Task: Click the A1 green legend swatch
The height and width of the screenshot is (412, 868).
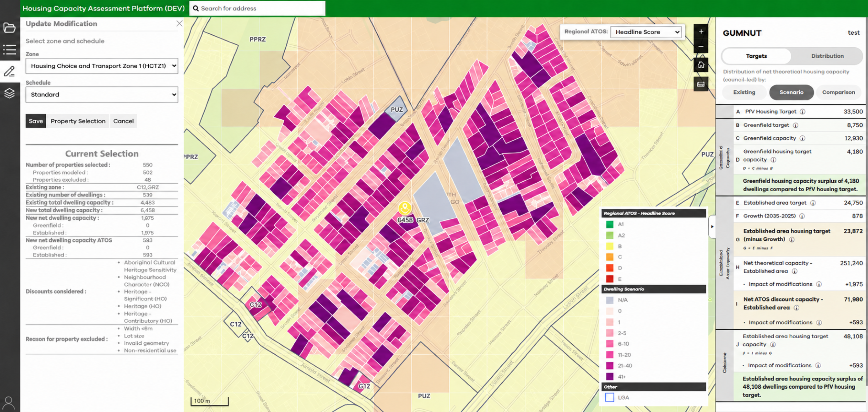Action: [x=609, y=224]
